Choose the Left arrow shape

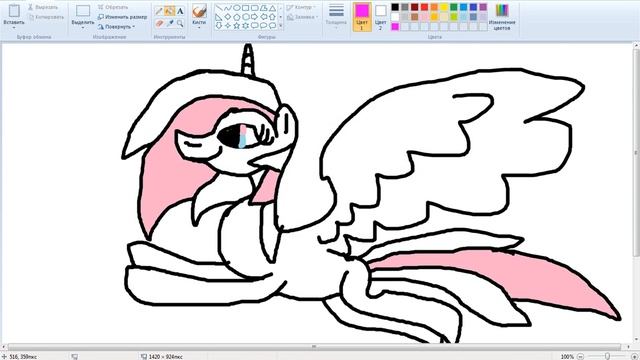[264, 17]
